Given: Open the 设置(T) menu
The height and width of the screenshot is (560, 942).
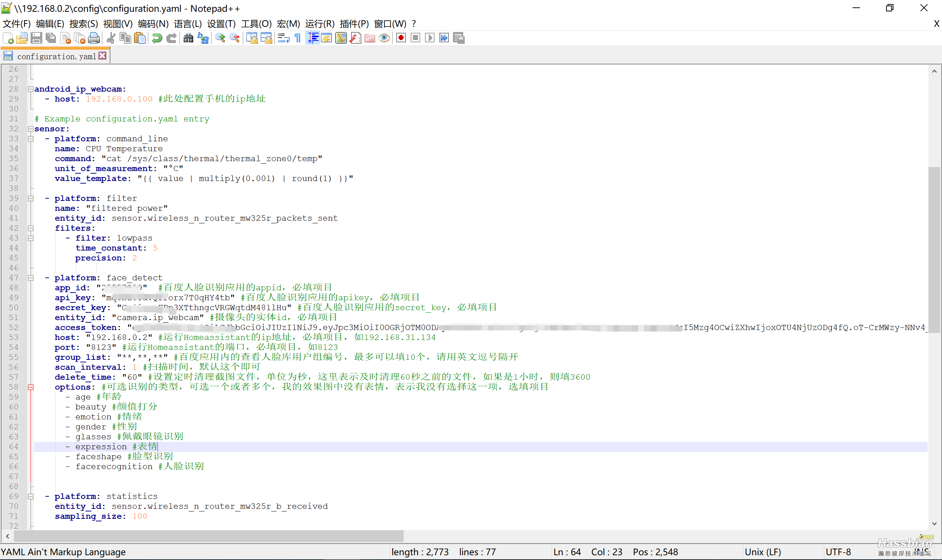Looking at the screenshot, I should tap(222, 24).
